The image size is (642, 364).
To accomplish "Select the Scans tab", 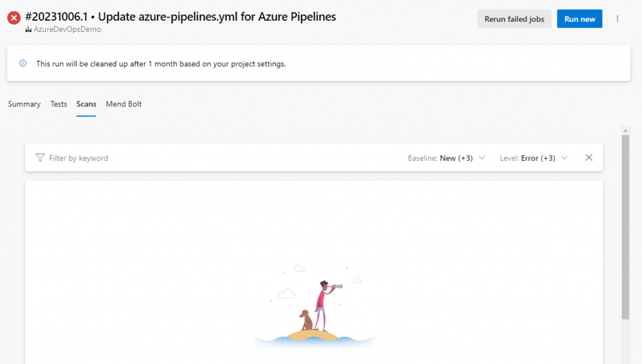I will point(87,104).
